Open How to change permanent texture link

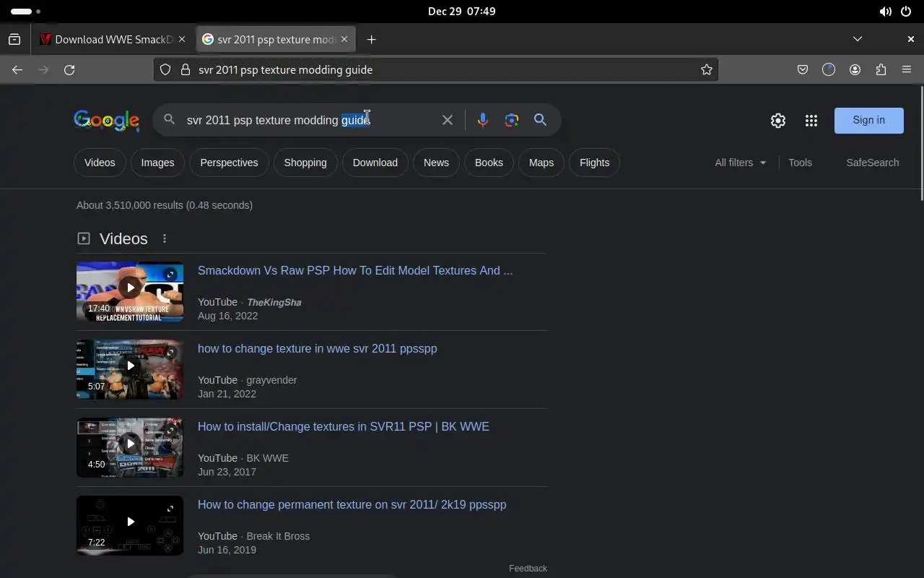tap(352, 504)
